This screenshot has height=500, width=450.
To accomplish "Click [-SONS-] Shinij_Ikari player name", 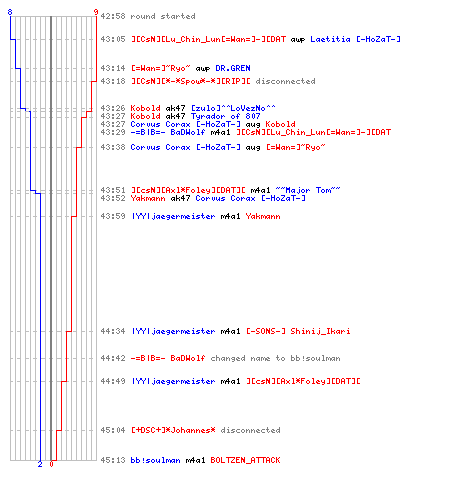I will pos(298,331).
